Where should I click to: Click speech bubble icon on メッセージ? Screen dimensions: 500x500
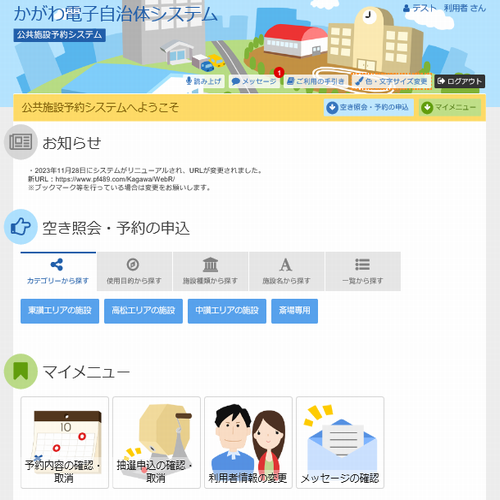pos(236,82)
